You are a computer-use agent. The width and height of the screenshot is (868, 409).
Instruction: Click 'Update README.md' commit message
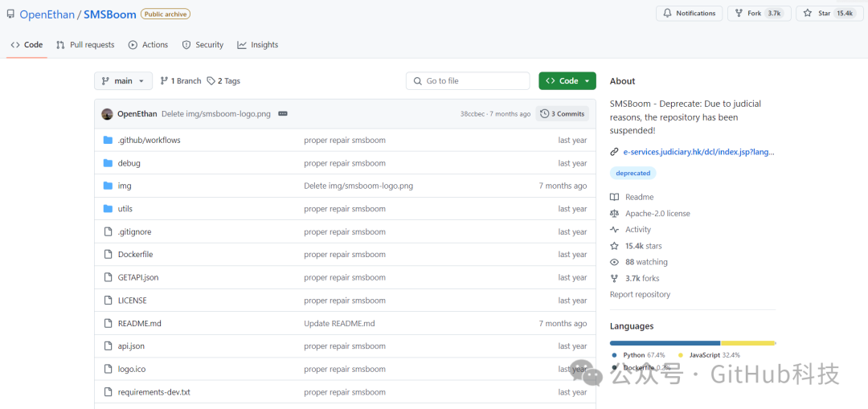339,323
